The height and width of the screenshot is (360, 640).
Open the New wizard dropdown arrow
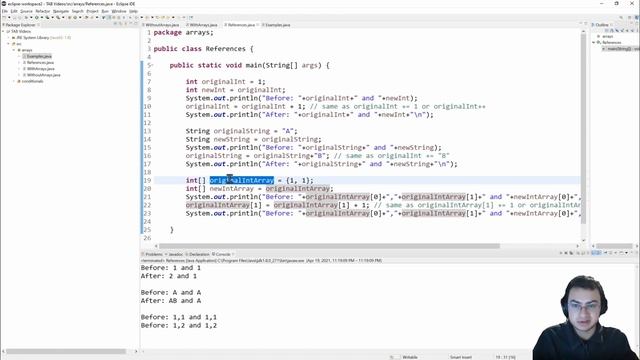9,17
